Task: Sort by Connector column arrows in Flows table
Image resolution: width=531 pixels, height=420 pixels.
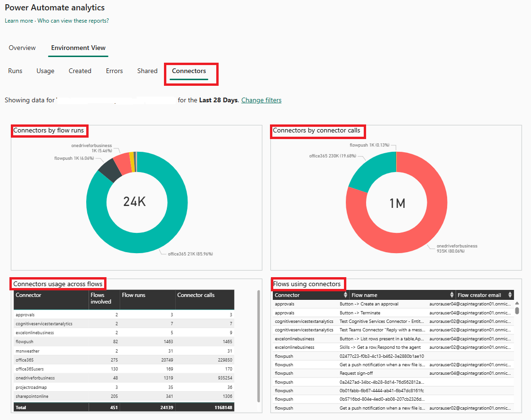Action: [x=345, y=295]
